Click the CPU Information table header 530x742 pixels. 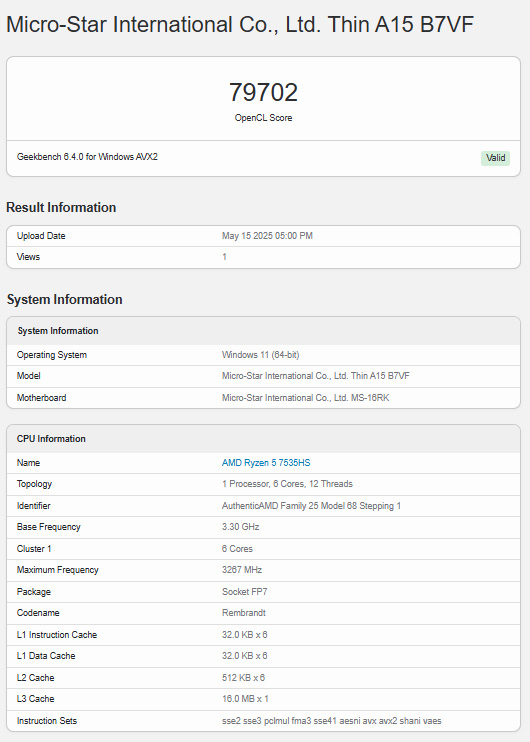click(x=264, y=439)
